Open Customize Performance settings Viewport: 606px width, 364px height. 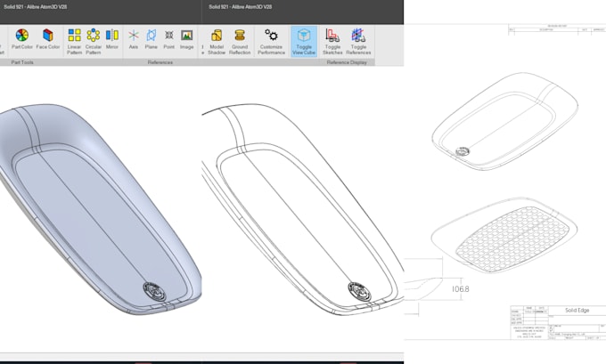[271, 41]
